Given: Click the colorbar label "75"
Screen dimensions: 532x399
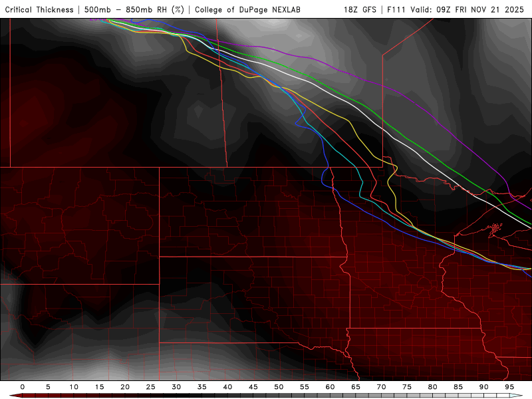Looking at the screenshot, I should [x=407, y=387].
